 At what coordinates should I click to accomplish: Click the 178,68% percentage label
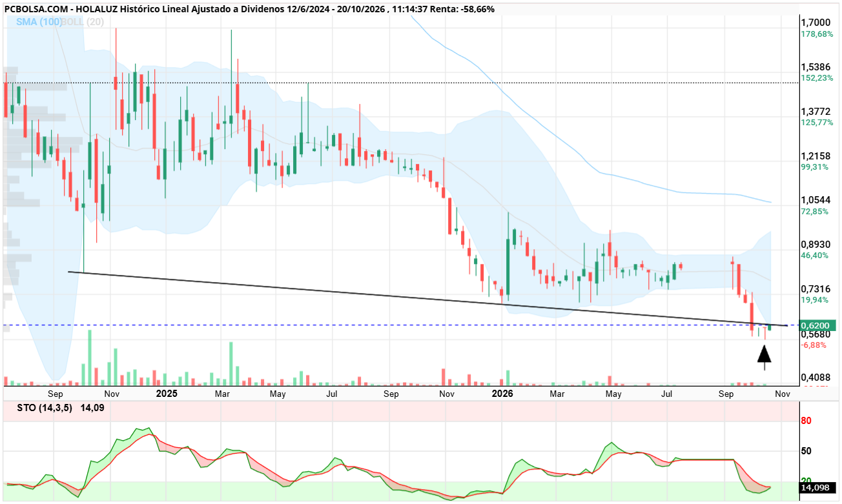[817, 34]
